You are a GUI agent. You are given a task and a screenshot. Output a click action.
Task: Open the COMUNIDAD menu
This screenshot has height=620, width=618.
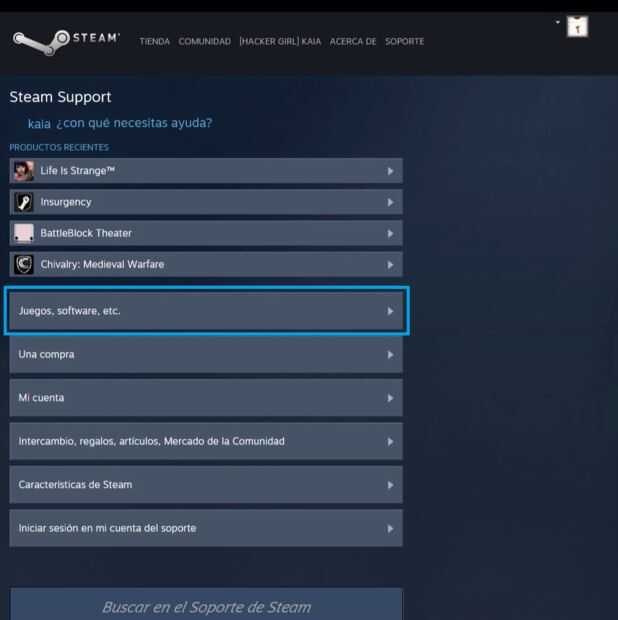tap(204, 42)
